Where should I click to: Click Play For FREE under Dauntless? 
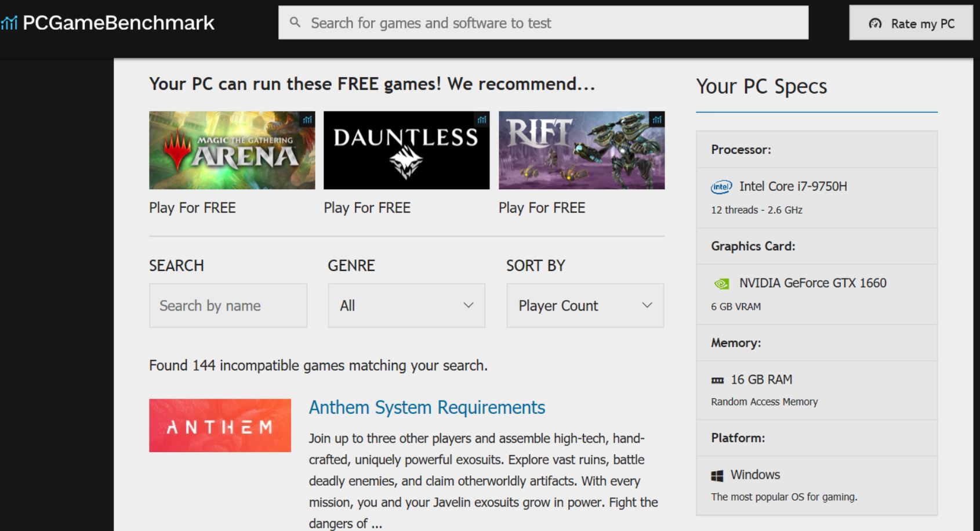[367, 208]
